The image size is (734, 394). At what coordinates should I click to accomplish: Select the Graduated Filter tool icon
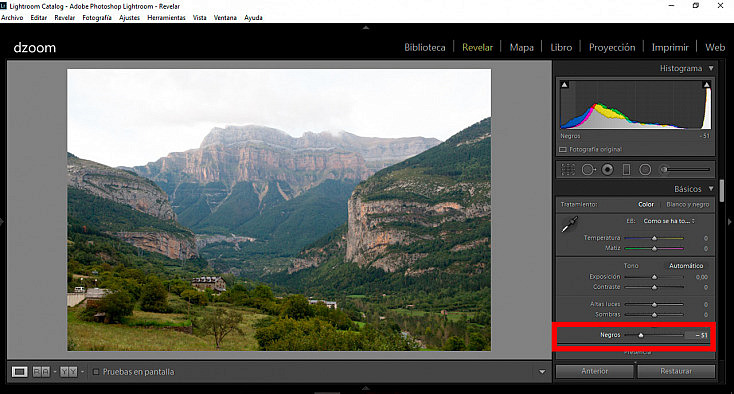click(626, 169)
